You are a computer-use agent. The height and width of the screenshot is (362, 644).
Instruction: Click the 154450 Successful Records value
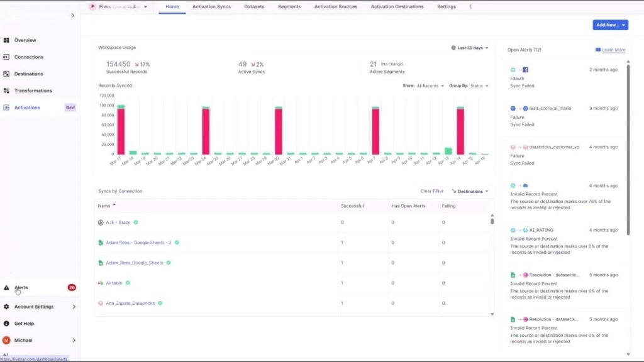[x=118, y=64]
